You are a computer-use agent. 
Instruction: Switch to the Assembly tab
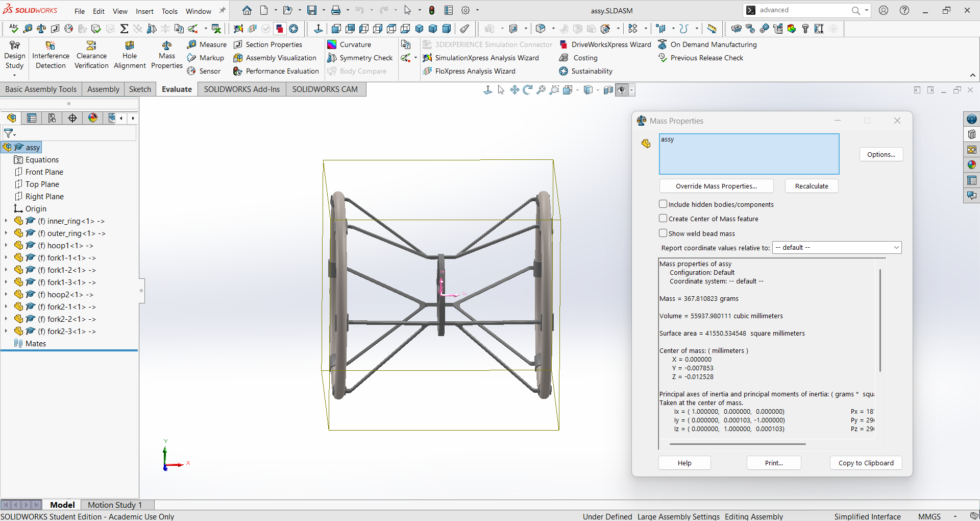click(x=103, y=89)
